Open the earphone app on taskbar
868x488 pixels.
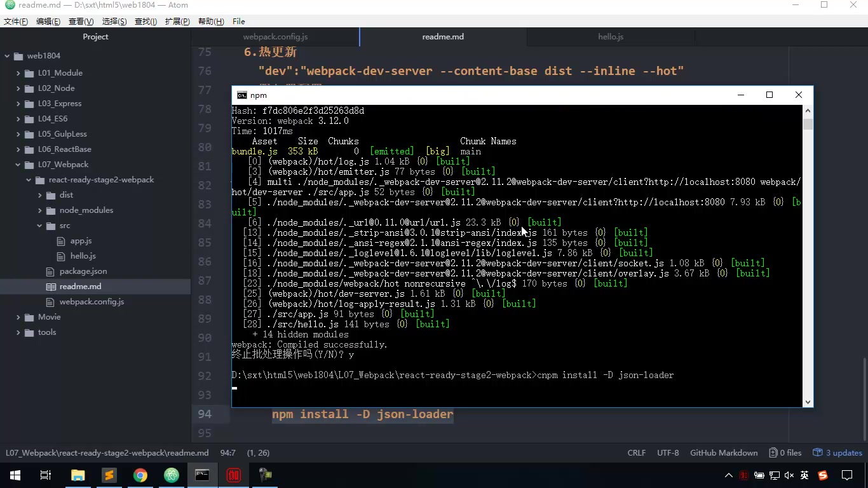[x=265, y=475]
